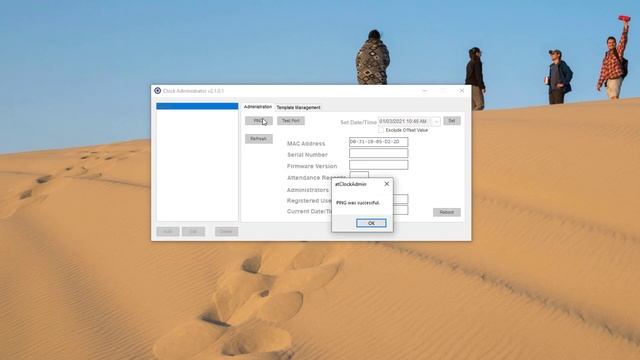This screenshot has height=360, width=640.
Task: Open the Set Date/Time dropdown arrow
Action: coord(436,122)
